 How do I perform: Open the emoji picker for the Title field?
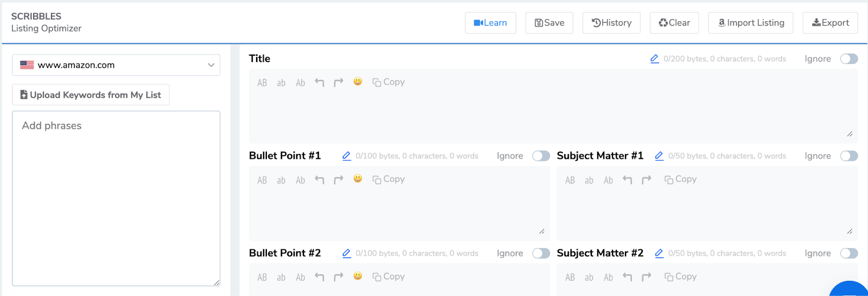358,81
